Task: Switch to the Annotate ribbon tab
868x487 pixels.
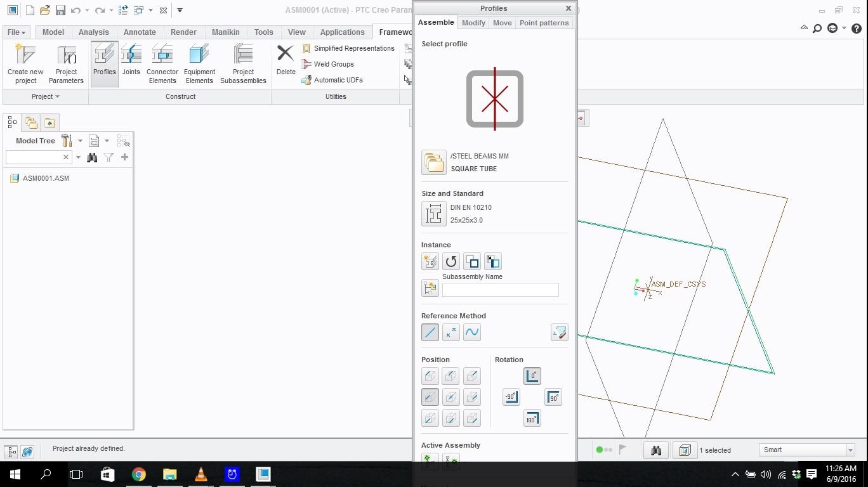Action: point(140,32)
